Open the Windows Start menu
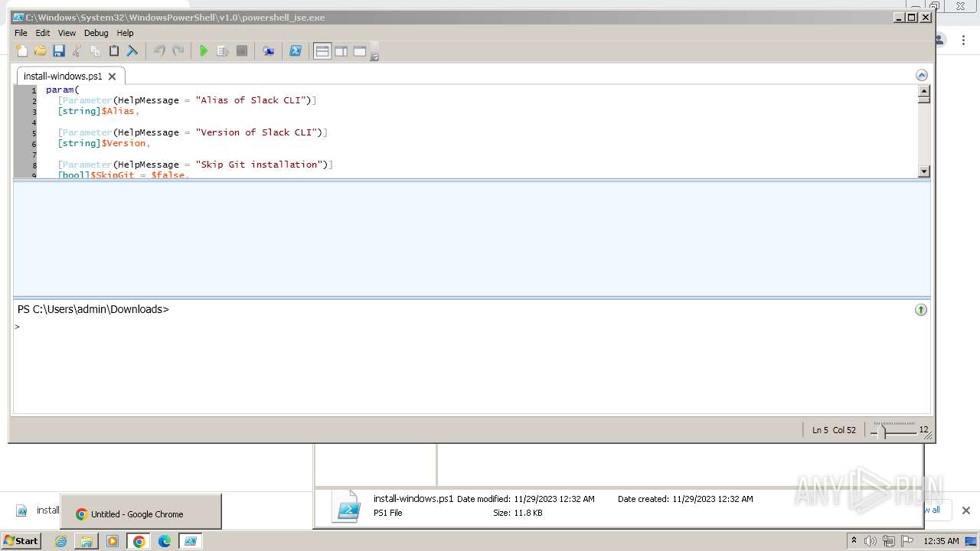 tap(21, 540)
